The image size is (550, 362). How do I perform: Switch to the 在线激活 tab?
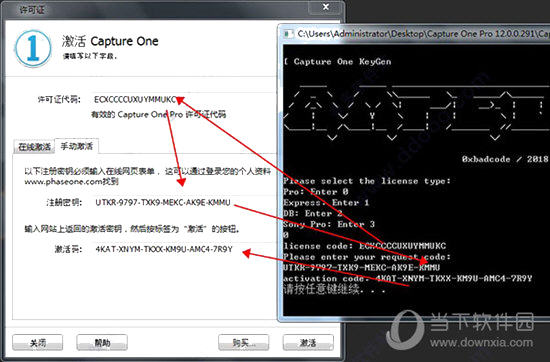(x=34, y=147)
